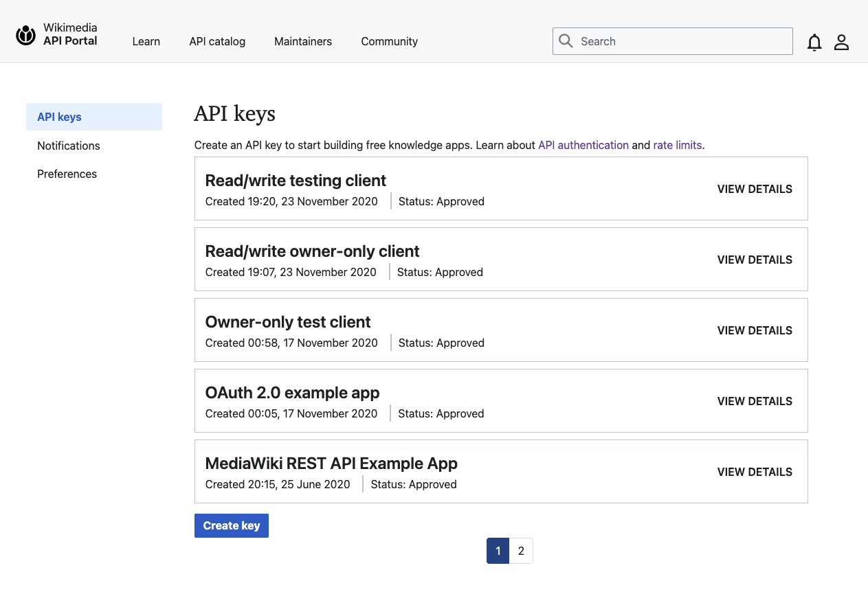
Task: Click the Read/write owner-only client heading
Action: click(x=313, y=251)
